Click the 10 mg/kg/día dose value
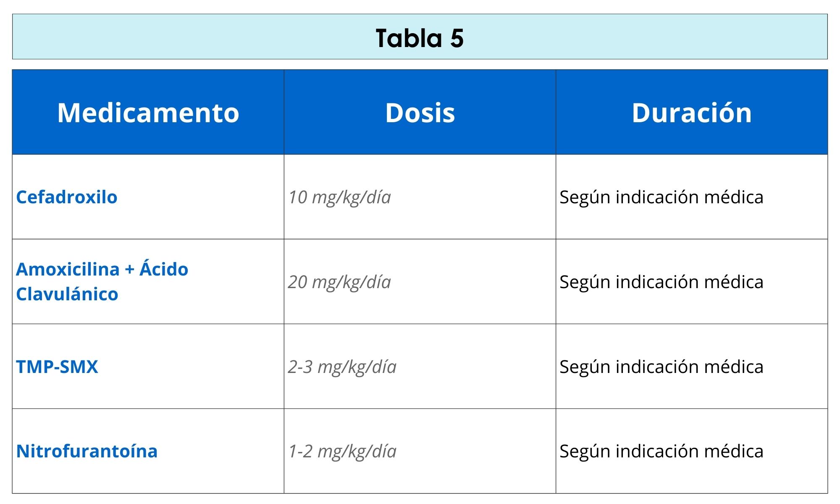The height and width of the screenshot is (504, 840). click(339, 197)
